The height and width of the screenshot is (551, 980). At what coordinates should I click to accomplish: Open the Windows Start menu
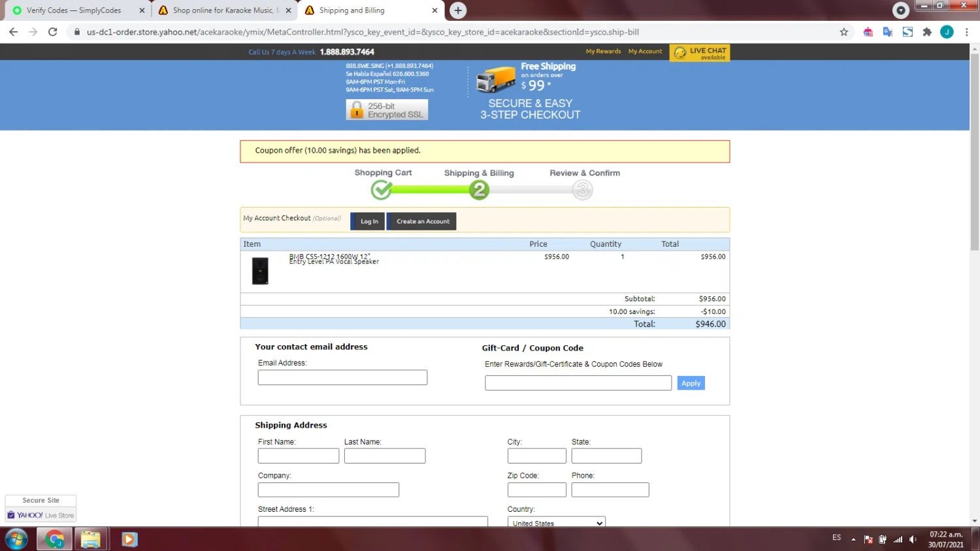(16, 539)
